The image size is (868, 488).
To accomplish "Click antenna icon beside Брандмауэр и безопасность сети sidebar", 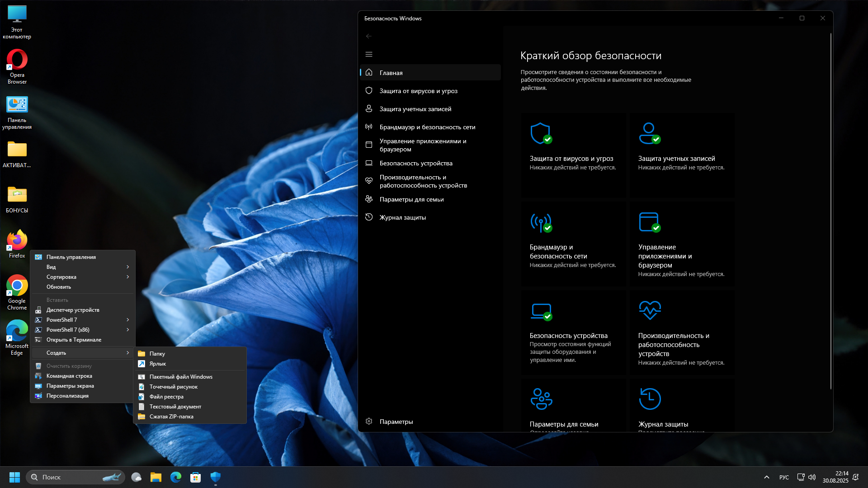I will coord(369,127).
